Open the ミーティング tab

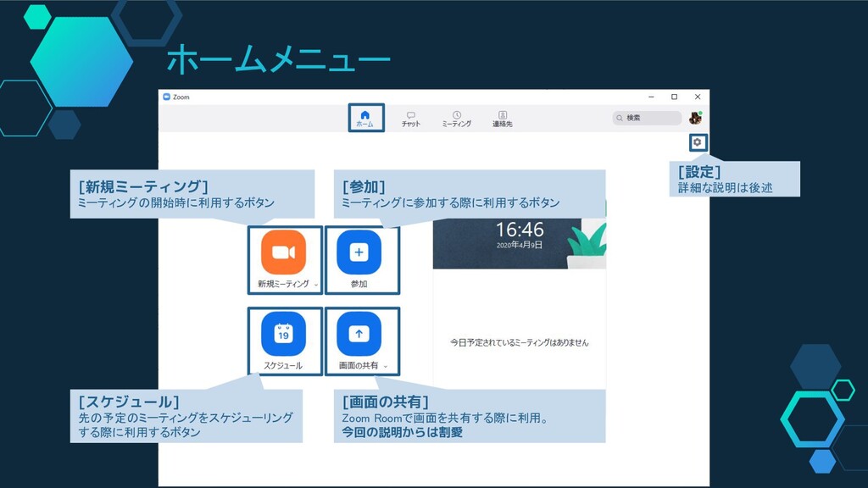pos(457,119)
